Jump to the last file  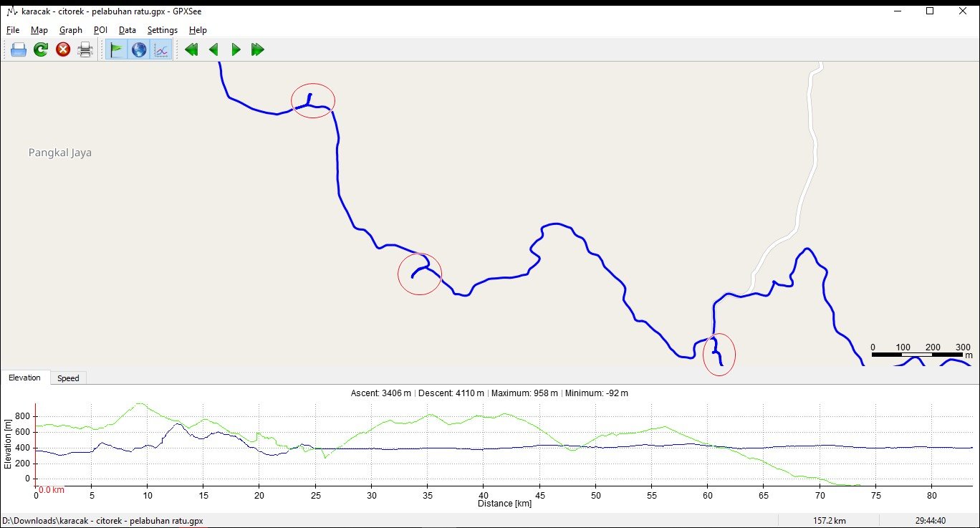coord(258,49)
